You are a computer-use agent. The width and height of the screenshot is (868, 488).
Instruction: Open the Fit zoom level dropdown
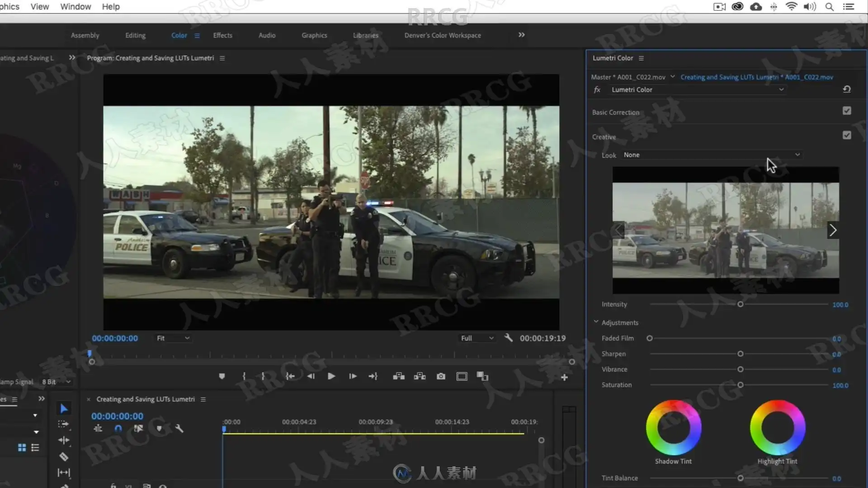173,338
